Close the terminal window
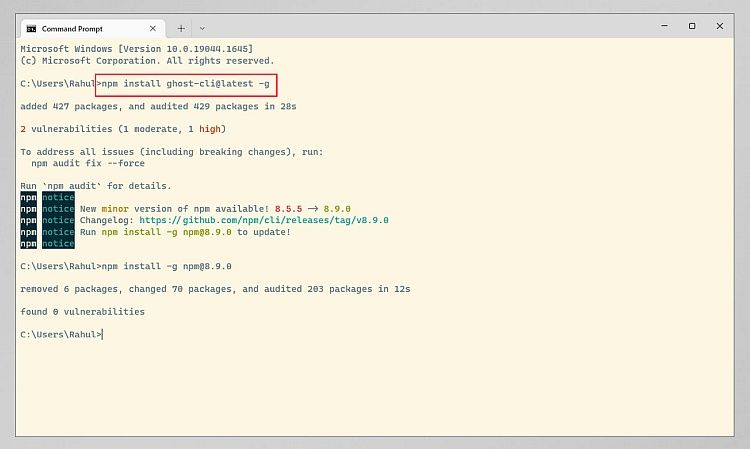Viewport: 750px width, 449px height. 719,26
